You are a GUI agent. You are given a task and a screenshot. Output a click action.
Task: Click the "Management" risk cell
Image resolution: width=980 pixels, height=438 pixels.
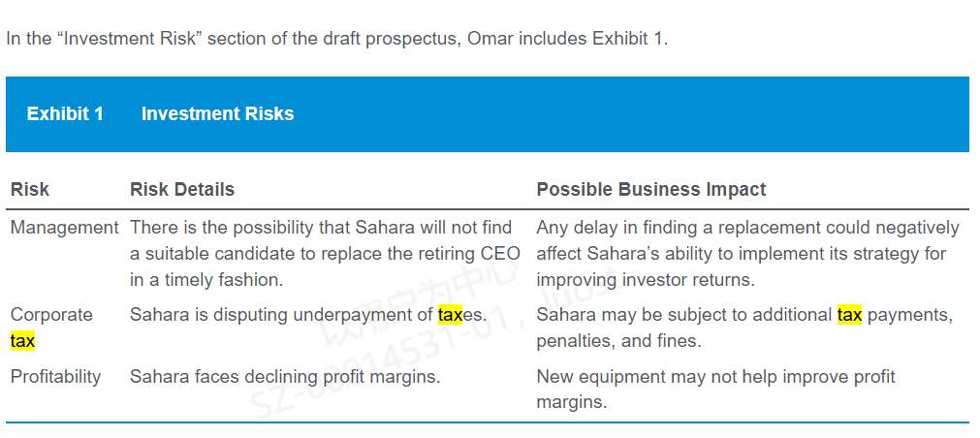click(64, 228)
